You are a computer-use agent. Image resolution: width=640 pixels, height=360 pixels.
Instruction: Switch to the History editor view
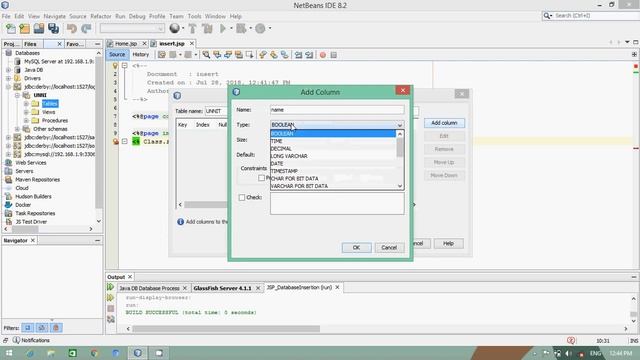pyautogui.click(x=141, y=54)
